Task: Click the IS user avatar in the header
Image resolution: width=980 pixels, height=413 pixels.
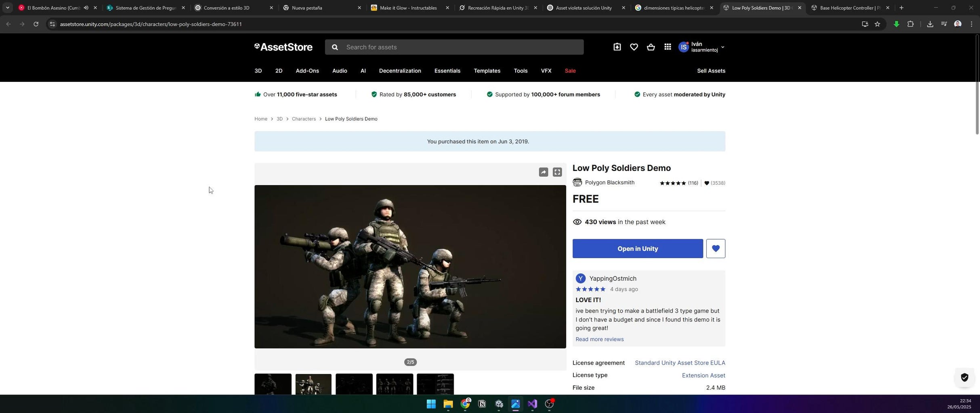Action: click(x=684, y=47)
